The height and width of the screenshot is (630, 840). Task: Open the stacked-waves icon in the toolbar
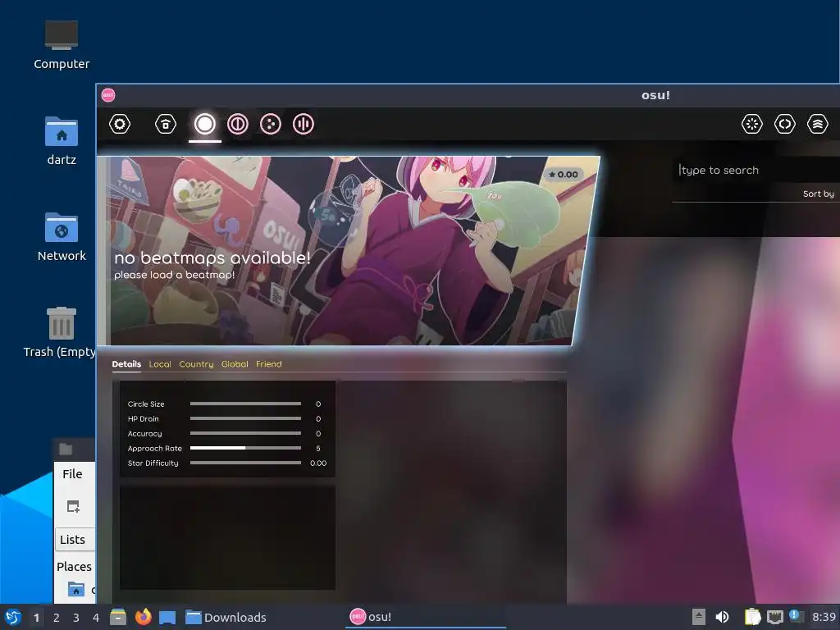(818, 124)
